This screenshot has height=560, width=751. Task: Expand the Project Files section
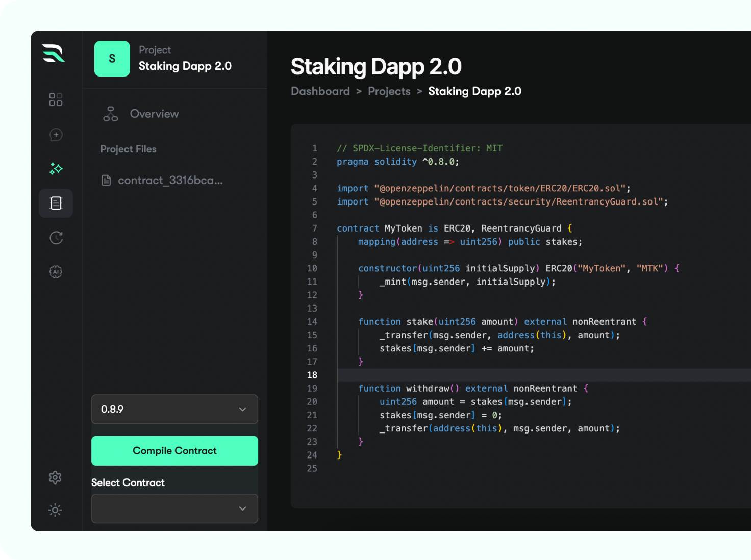(129, 149)
